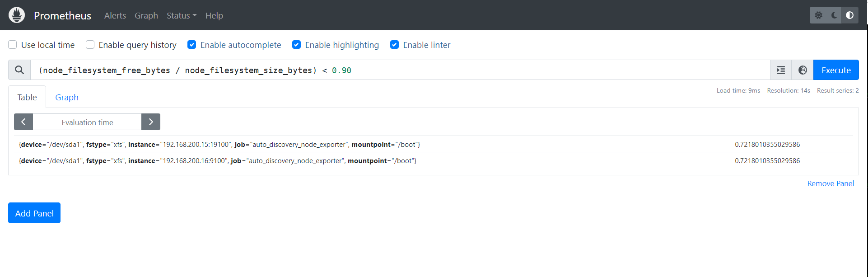Click the Prometheus flame logo icon
This screenshot has width=868, height=277.
17,15
